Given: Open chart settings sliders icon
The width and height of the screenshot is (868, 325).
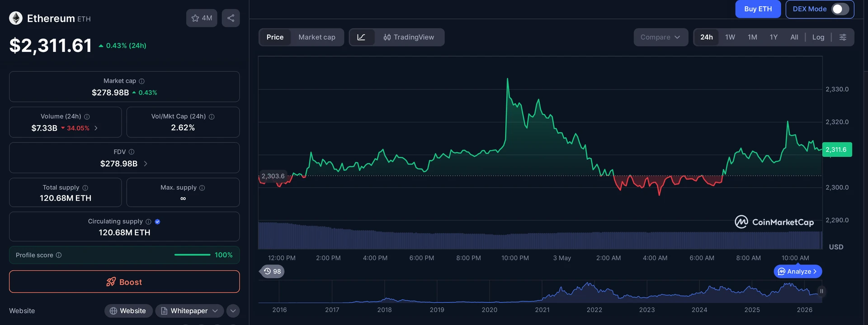Looking at the screenshot, I should tap(843, 37).
